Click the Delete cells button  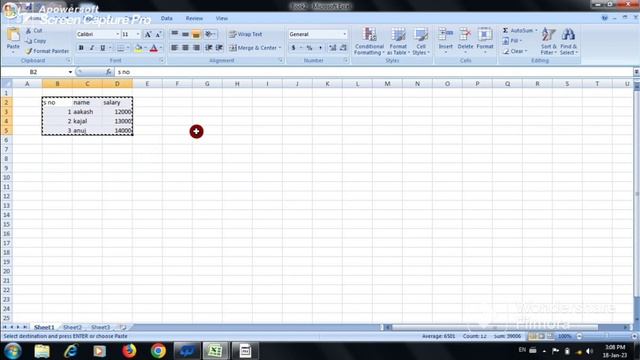coord(465,40)
